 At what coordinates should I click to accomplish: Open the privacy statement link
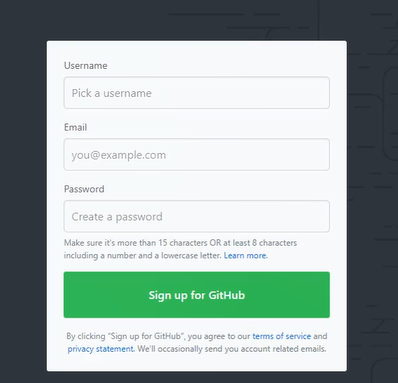pyautogui.click(x=101, y=349)
